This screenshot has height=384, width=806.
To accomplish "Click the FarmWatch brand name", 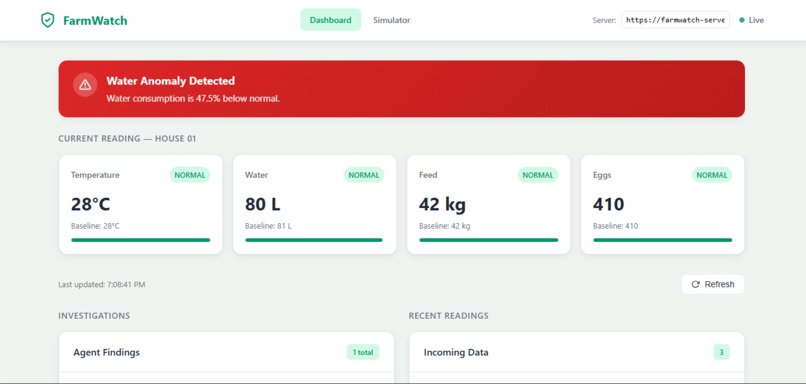I will pyautogui.click(x=95, y=21).
